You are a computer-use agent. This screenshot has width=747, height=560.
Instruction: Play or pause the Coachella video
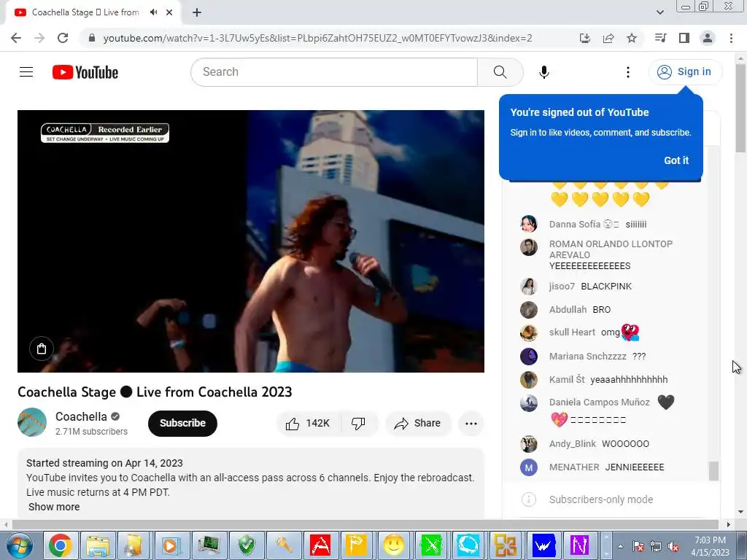click(x=251, y=241)
